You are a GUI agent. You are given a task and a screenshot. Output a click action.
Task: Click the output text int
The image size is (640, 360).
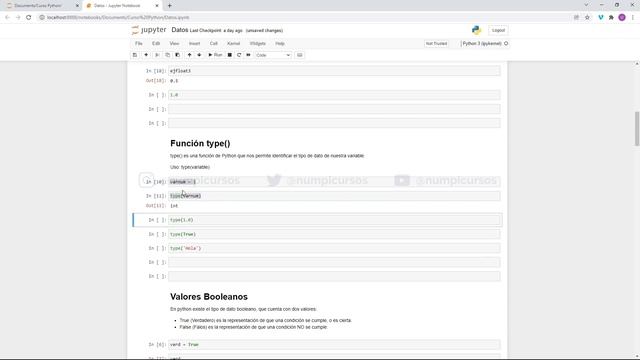[174, 206]
